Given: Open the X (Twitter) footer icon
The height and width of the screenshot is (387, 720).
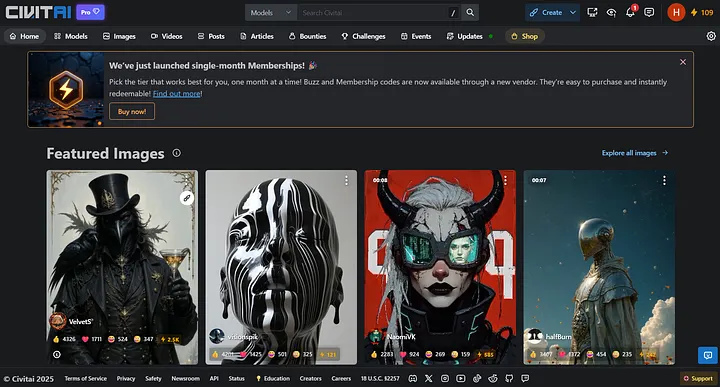Looking at the screenshot, I should click(428, 378).
